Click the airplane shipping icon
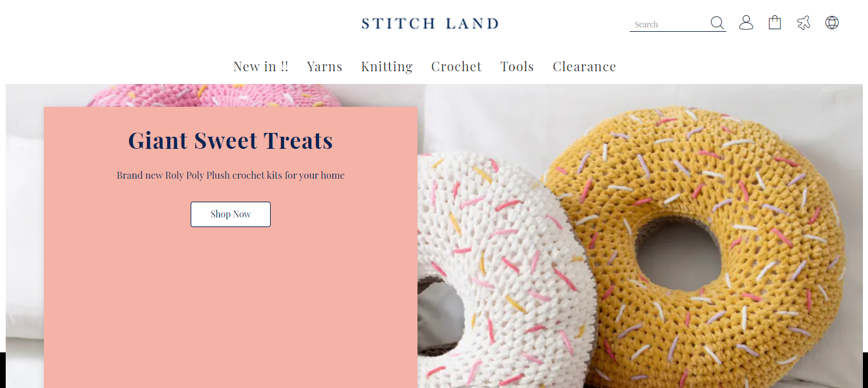The height and width of the screenshot is (388, 868). [803, 23]
